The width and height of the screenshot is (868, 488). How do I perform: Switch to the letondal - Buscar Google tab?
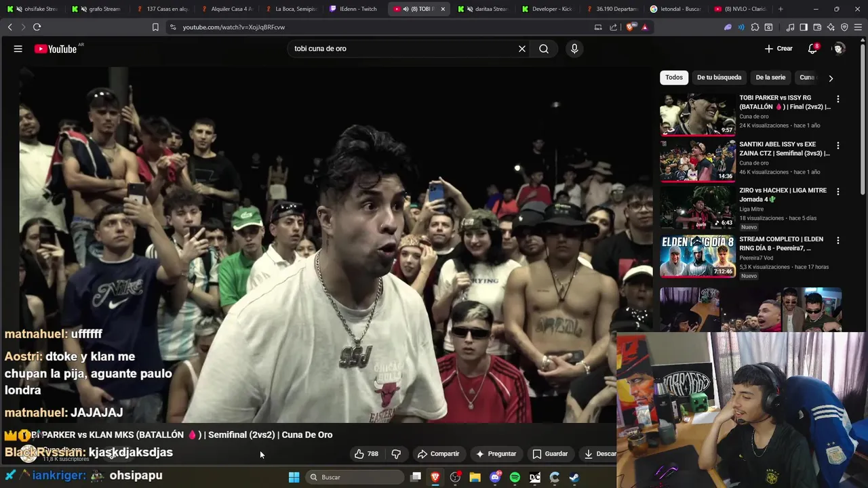[x=675, y=9]
